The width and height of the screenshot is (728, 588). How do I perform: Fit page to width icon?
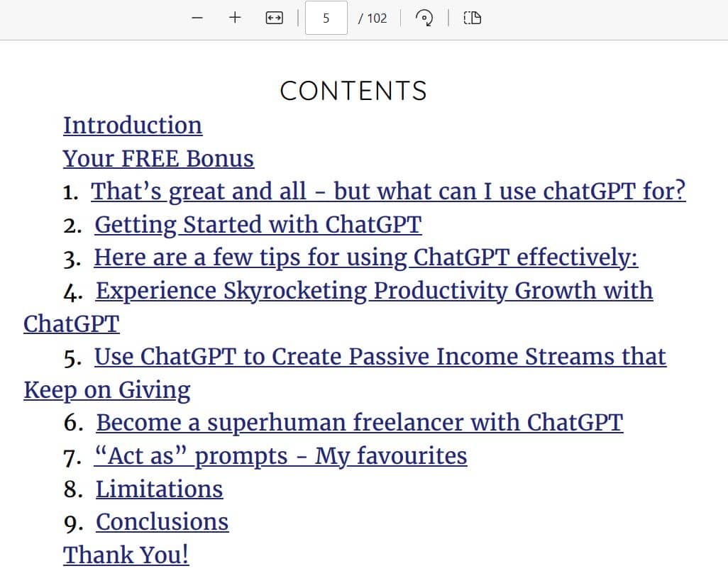tap(274, 18)
